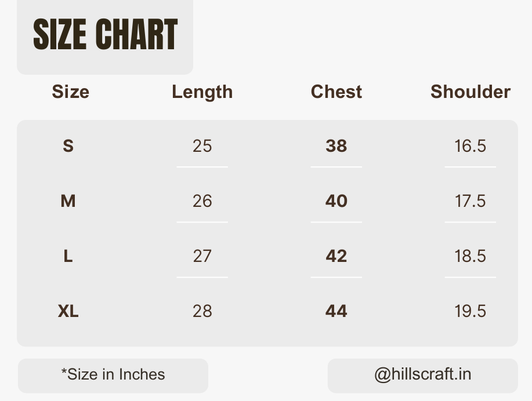
Task: Click the chest value 38
Action: click(336, 146)
